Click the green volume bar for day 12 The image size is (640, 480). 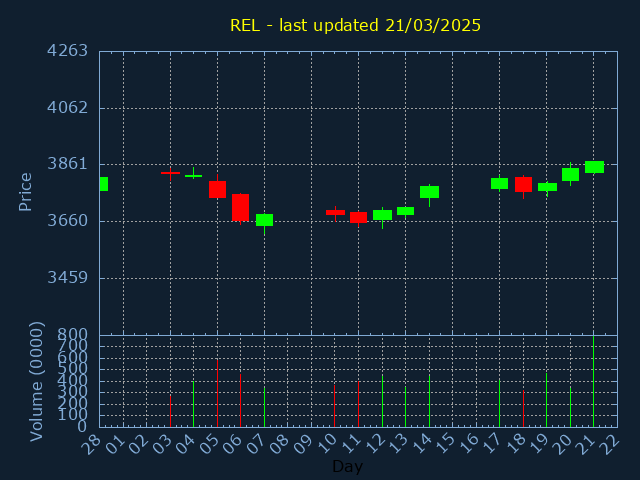[382, 401]
